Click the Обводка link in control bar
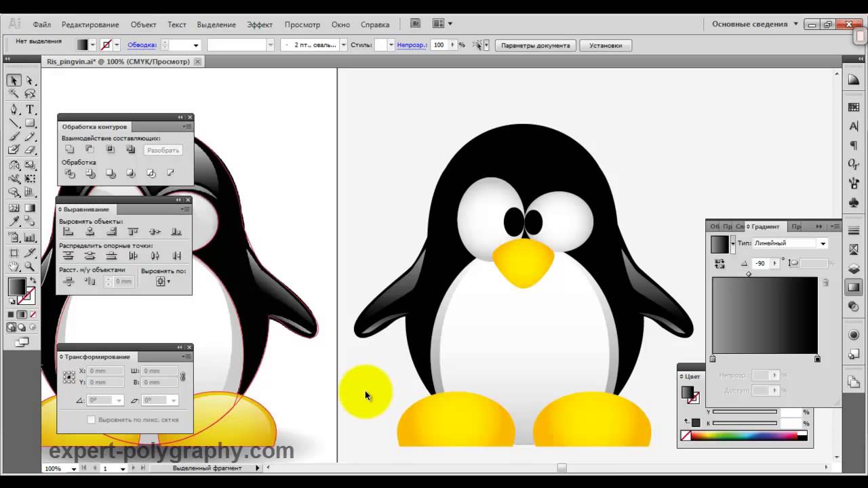This screenshot has width=868, height=488. 142,45
